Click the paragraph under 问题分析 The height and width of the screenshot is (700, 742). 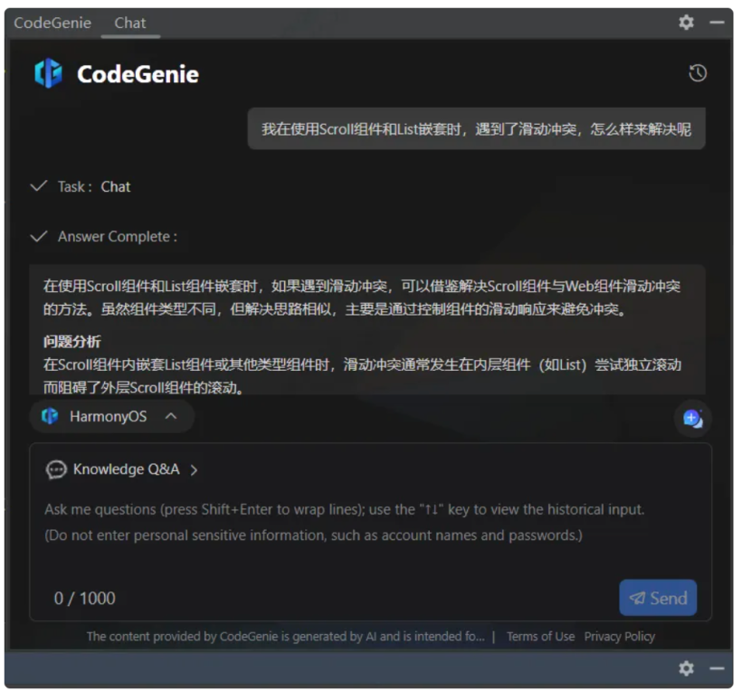(x=362, y=376)
